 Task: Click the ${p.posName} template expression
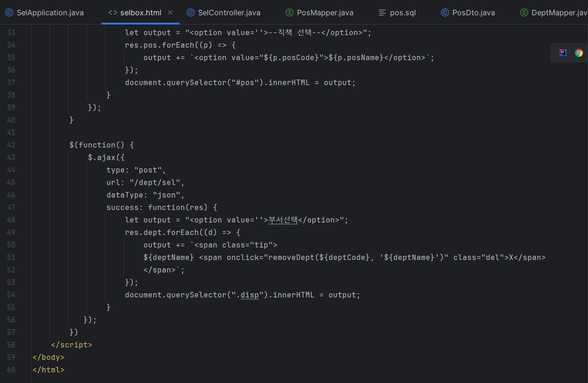point(356,57)
